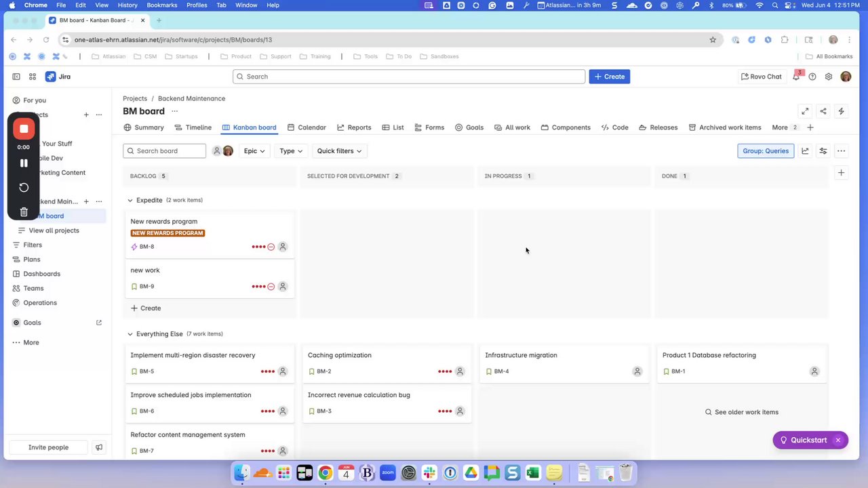Image resolution: width=868 pixels, height=488 pixels.
Task: Open the Caching optimization card
Action: click(x=387, y=363)
